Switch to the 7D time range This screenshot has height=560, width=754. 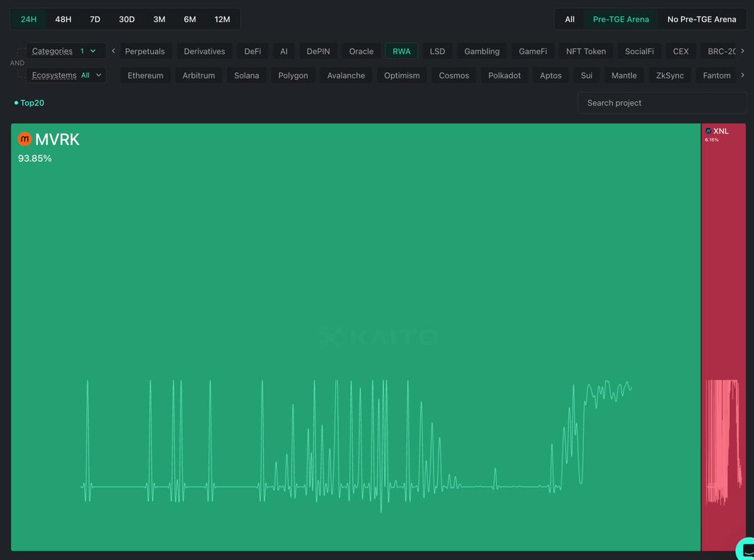(95, 19)
